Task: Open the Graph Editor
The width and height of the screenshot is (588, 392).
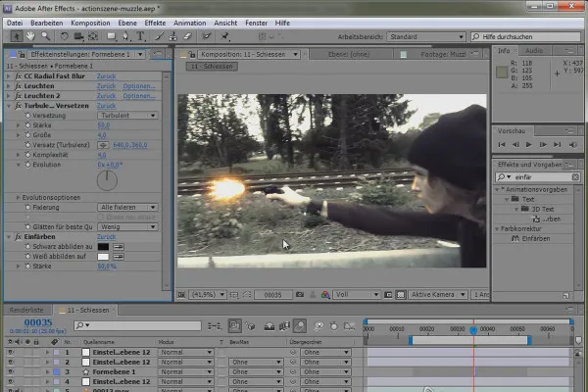Action: [350, 326]
